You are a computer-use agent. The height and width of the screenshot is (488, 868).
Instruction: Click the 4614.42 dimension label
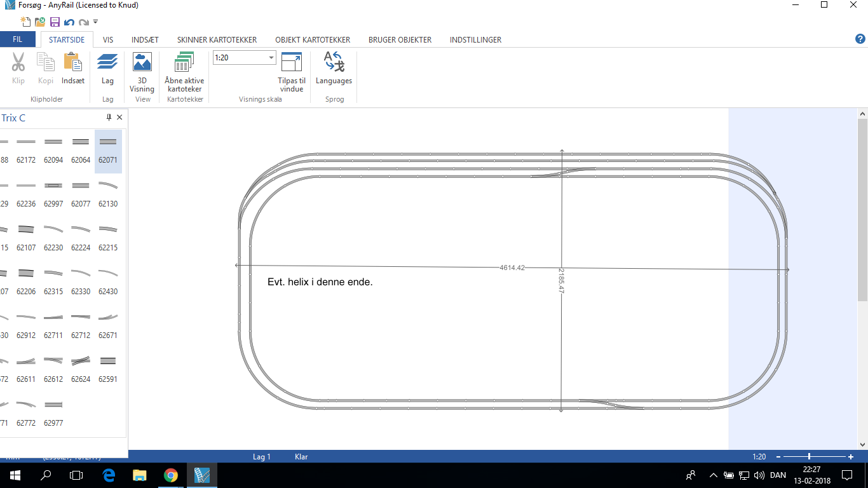coord(512,268)
